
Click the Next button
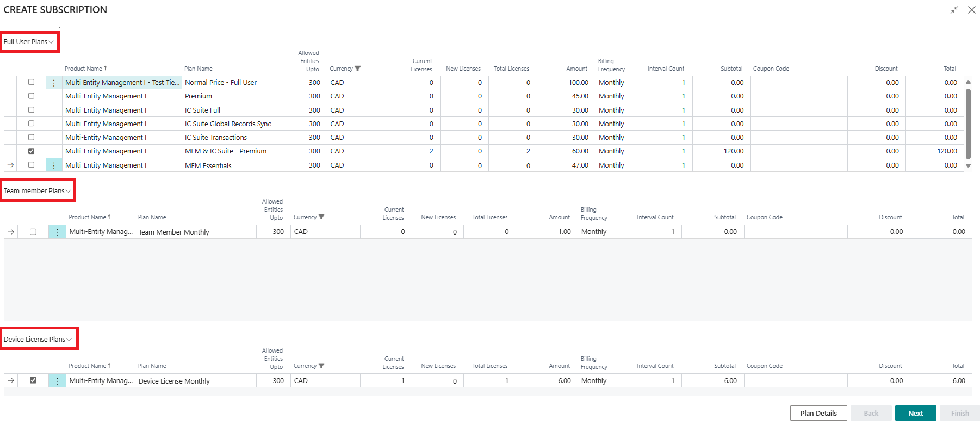click(x=915, y=413)
